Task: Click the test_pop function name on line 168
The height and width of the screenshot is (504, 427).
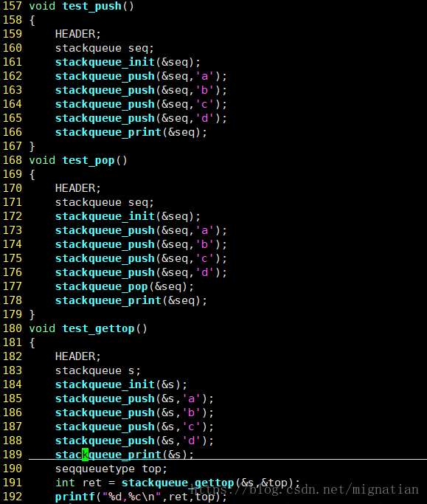Action: coord(88,160)
